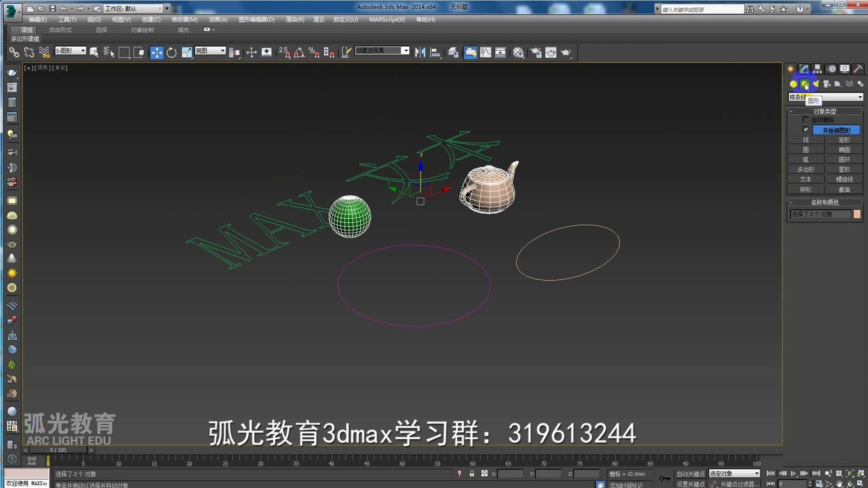Open the 样条线 shape type dropdown
This screenshot has width=868, height=488.
tap(860, 97)
